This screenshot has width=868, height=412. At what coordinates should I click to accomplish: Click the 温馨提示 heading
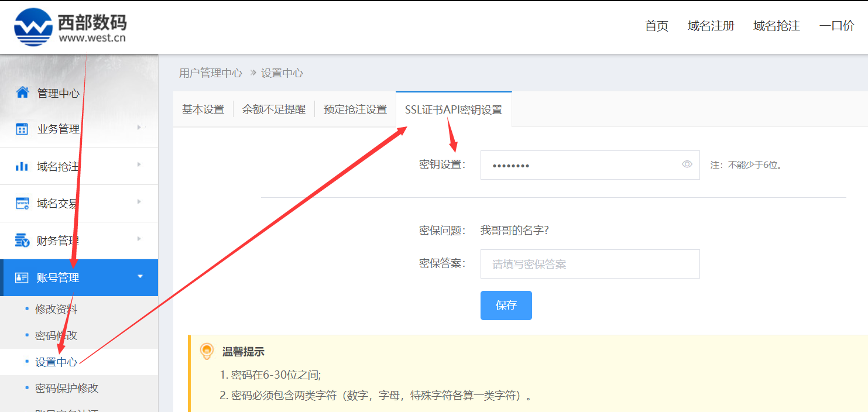[x=243, y=352]
